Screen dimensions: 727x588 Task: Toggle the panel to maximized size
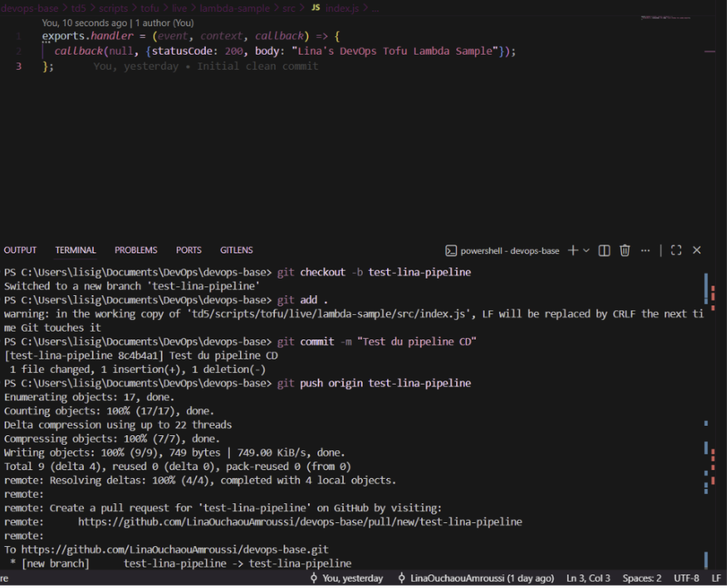tap(675, 250)
